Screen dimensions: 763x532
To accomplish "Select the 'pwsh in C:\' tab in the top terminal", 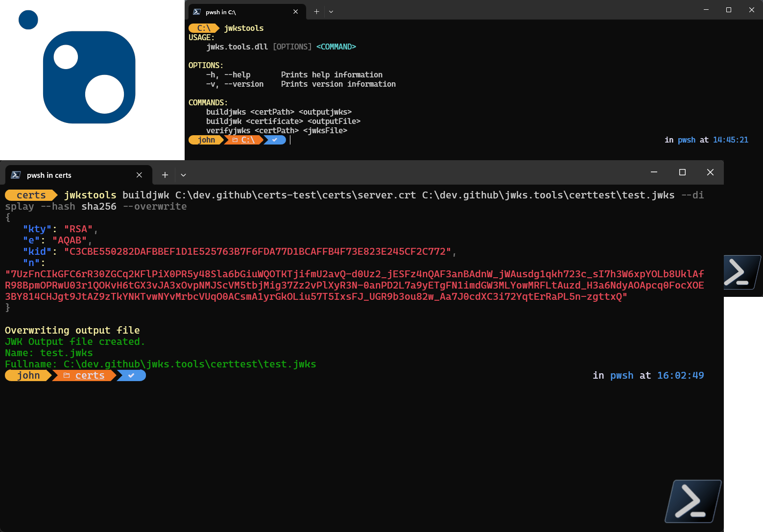I will (247, 12).
